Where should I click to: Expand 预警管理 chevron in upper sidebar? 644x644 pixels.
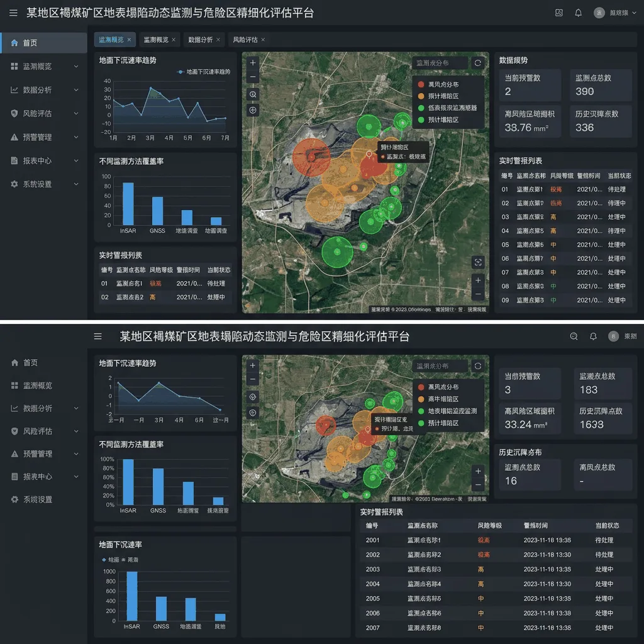click(76, 137)
